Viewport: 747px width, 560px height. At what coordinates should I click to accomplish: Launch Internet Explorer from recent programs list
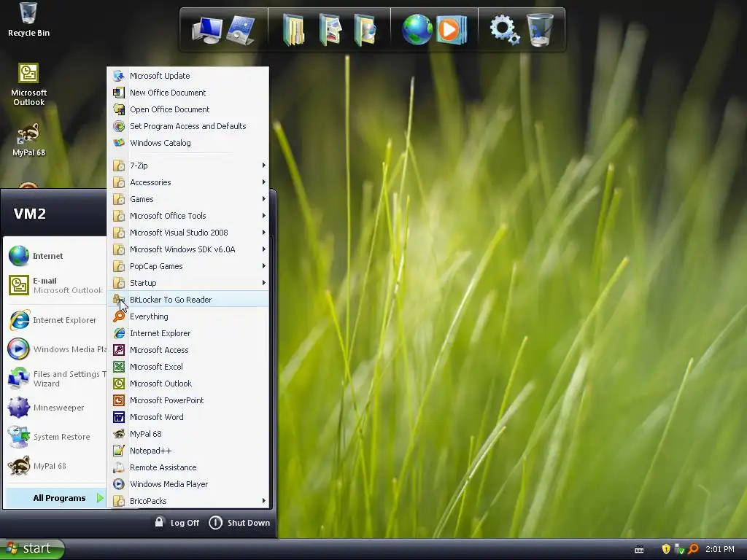[54, 320]
